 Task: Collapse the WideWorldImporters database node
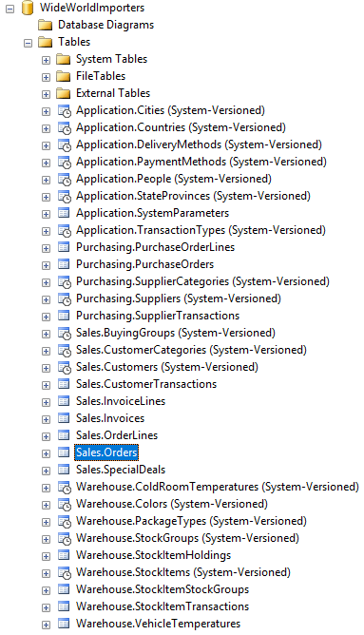coord(10,9)
